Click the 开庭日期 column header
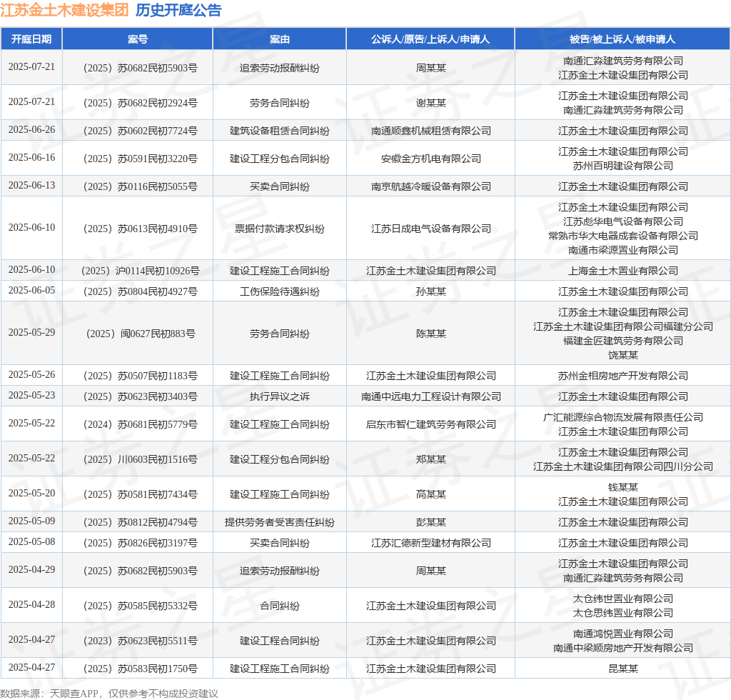The image size is (731, 700). click(x=31, y=39)
